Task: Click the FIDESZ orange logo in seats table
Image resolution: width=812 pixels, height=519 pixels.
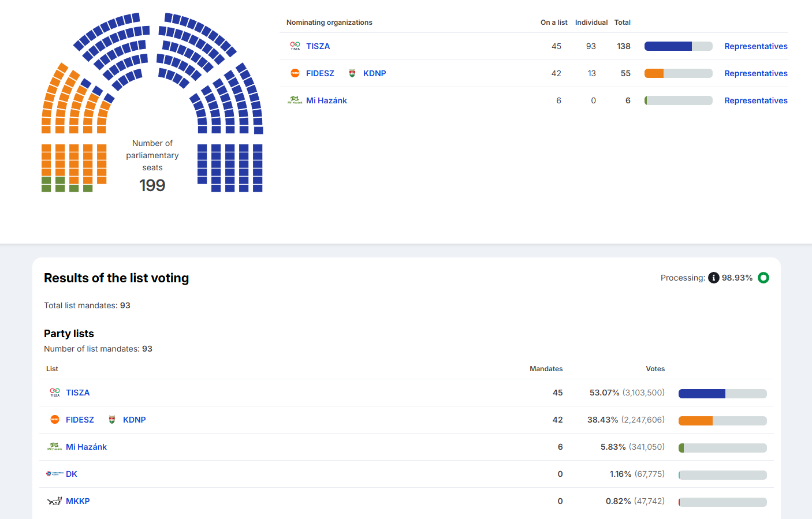Action: click(x=295, y=73)
